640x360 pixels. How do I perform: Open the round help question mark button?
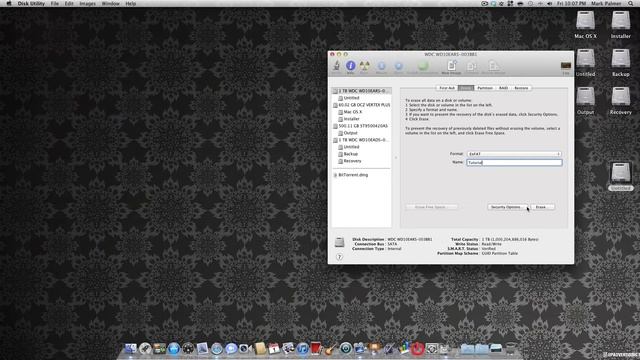coord(339,257)
